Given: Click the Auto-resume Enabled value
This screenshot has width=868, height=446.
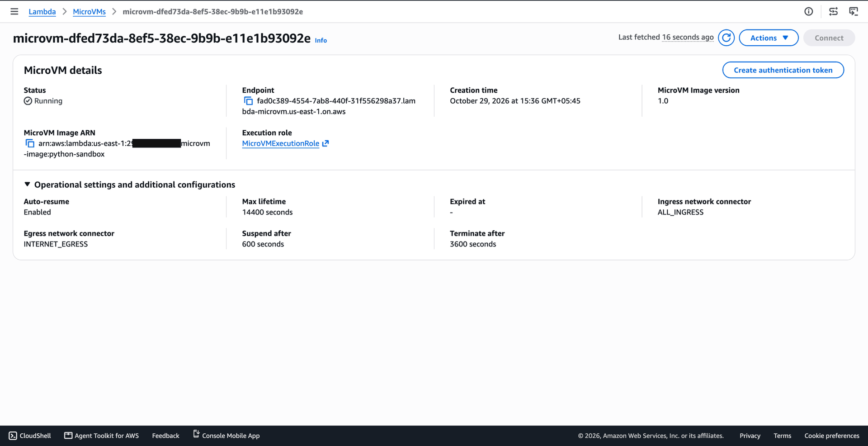Looking at the screenshot, I should [37, 212].
